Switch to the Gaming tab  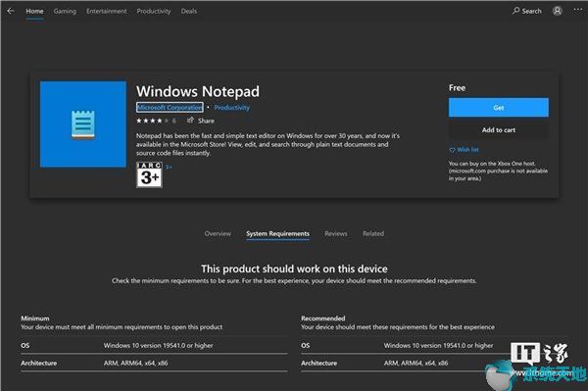[x=65, y=11]
